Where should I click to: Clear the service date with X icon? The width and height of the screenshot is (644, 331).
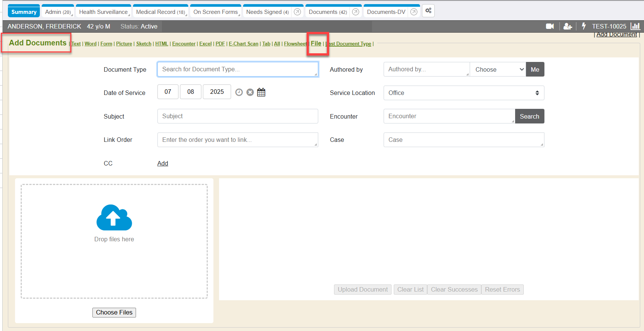pyautogui.click(x=250, y=92)
